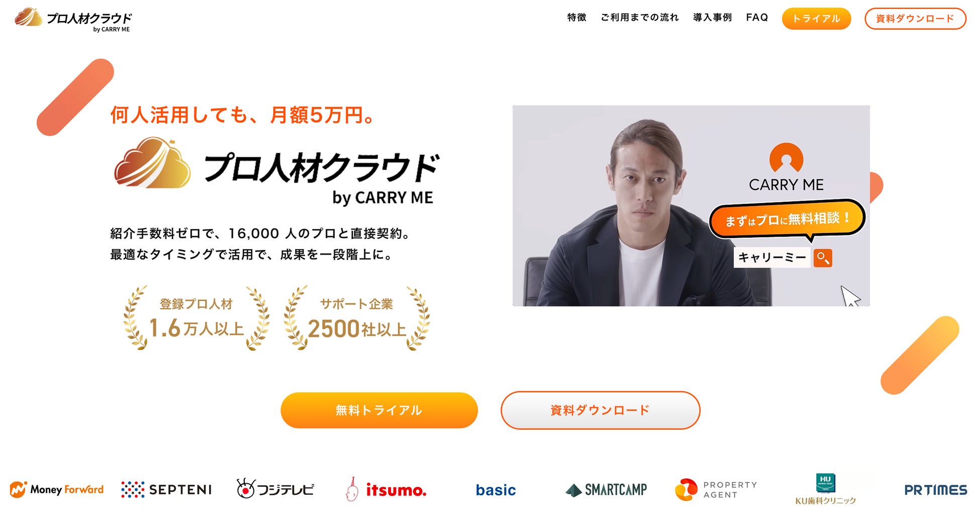Click the SMARTCAMP logo
The width and height of the screenshot is (980, 518).
coord(606,490)
